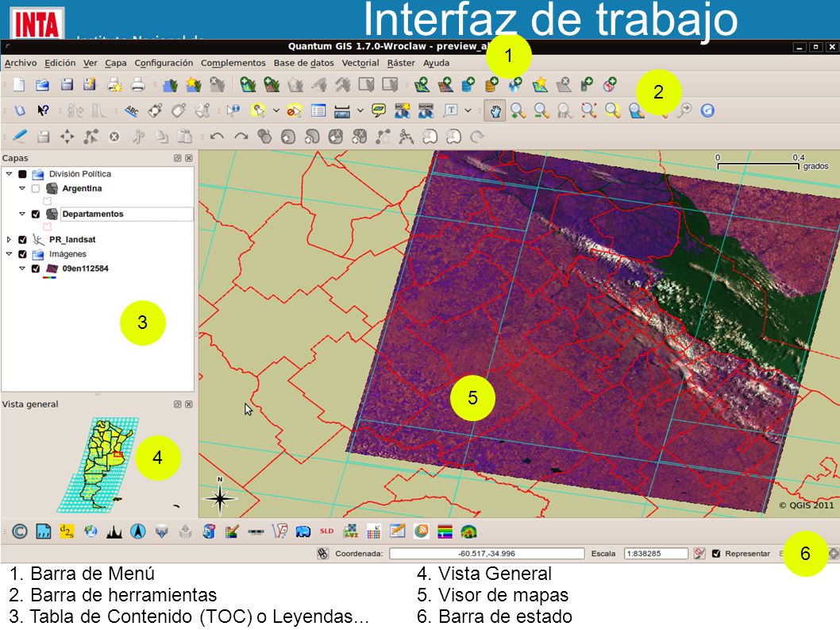Select the Pan Map hand tool
The height and width of the screenshot is (630, 840).
pos(495,110)
